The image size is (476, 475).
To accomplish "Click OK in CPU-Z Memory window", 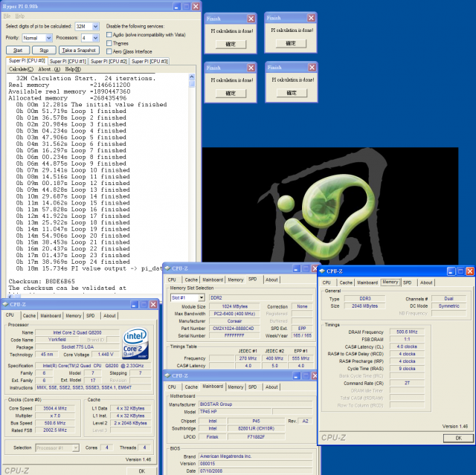I will click(458, 438).
